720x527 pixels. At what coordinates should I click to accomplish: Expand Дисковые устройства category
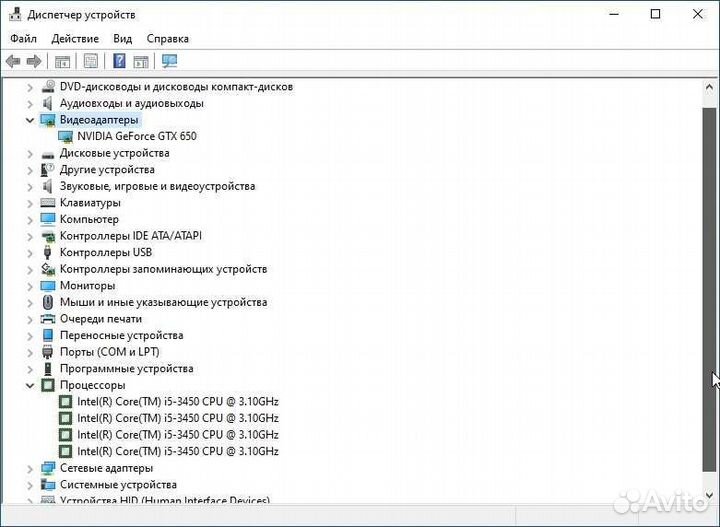coord(30,154)
